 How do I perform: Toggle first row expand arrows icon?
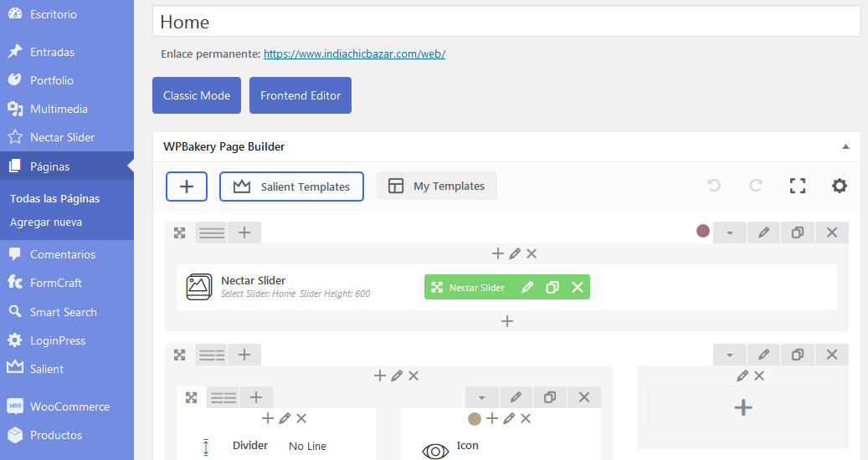click(179, 233)
